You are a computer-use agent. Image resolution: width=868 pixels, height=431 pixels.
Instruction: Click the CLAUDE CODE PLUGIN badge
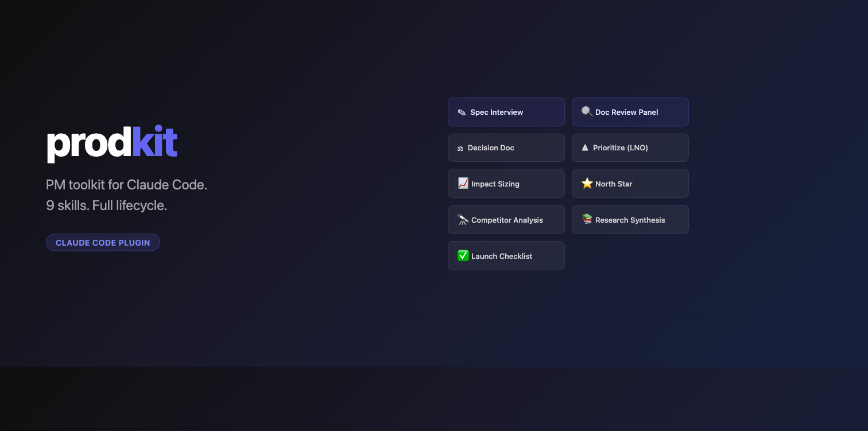coord(103,243)
